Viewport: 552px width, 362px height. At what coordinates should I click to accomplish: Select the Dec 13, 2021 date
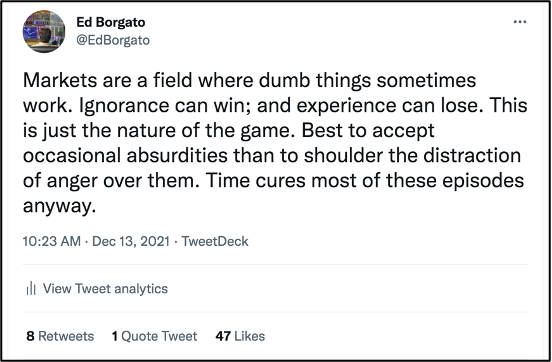pyautogui.click(x=131, y=241)
